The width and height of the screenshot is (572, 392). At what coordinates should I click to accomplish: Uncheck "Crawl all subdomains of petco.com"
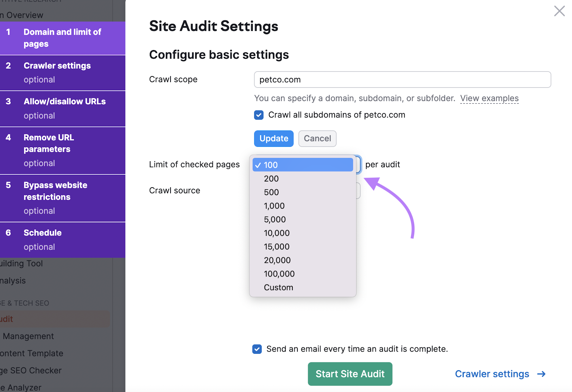[258, 115]
